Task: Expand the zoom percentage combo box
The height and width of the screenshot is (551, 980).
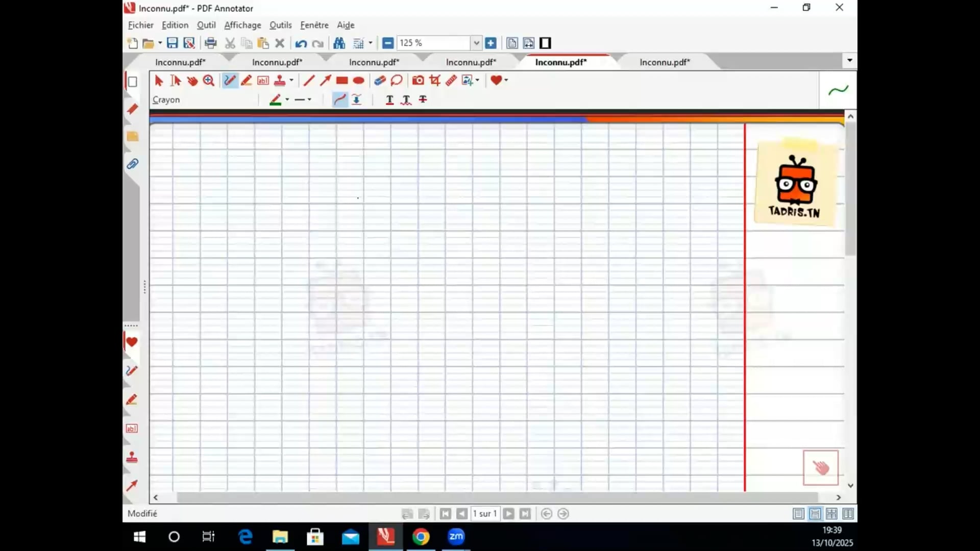Action: click(x=476, y=43)
